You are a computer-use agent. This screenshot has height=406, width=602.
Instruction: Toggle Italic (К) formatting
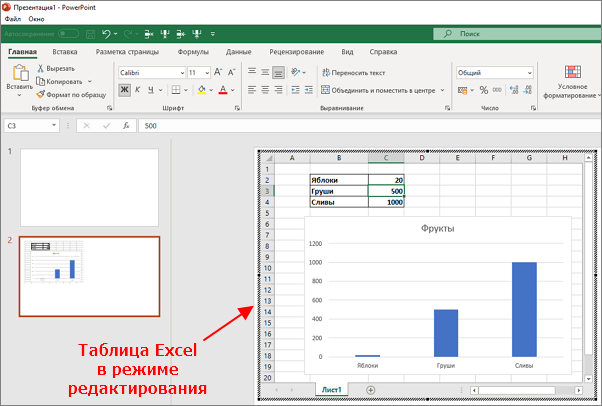coord(137,90)
